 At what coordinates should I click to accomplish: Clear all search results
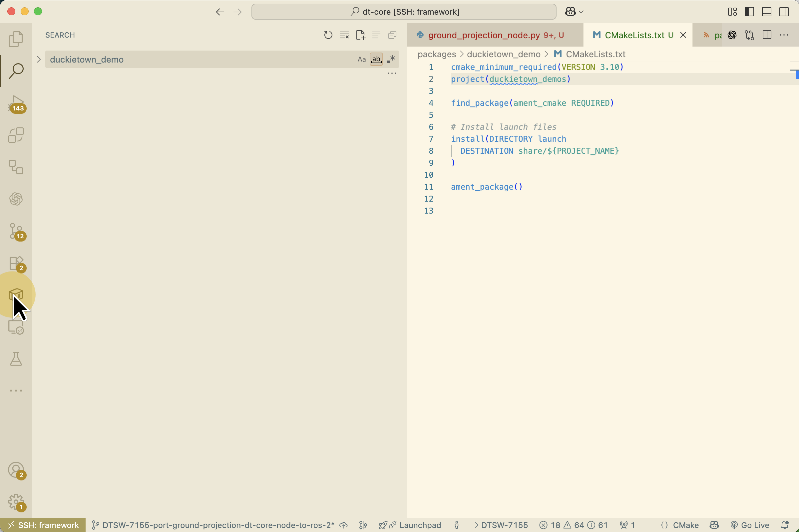click(x=344, y=35)
